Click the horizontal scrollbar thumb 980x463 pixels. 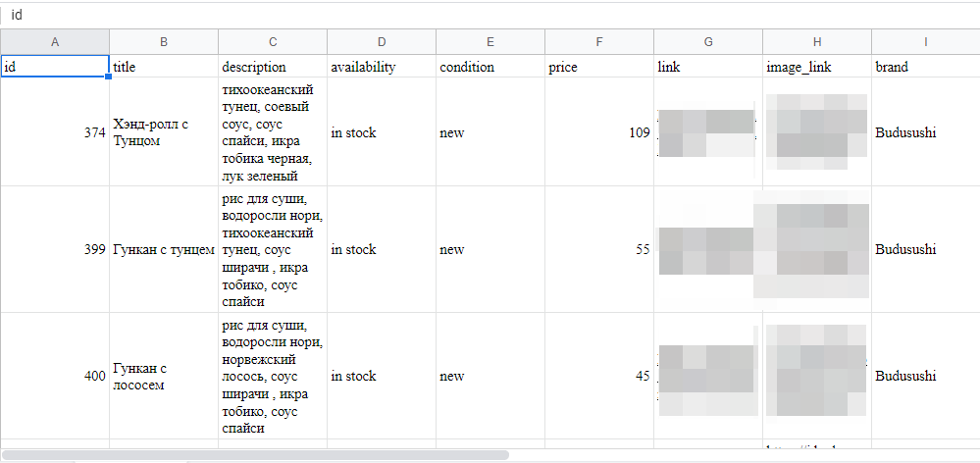click(255, 455)
